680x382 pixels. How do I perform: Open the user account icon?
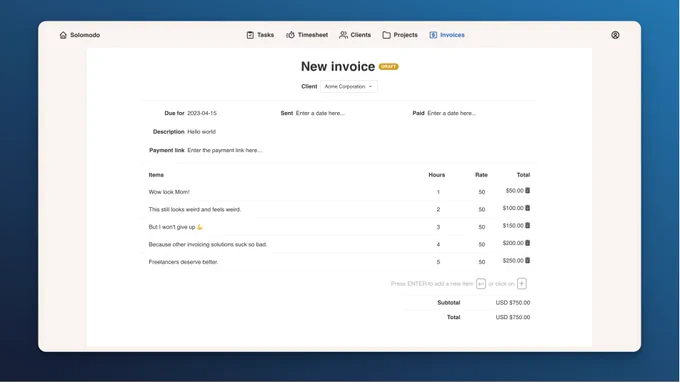(x=615, y=35)
